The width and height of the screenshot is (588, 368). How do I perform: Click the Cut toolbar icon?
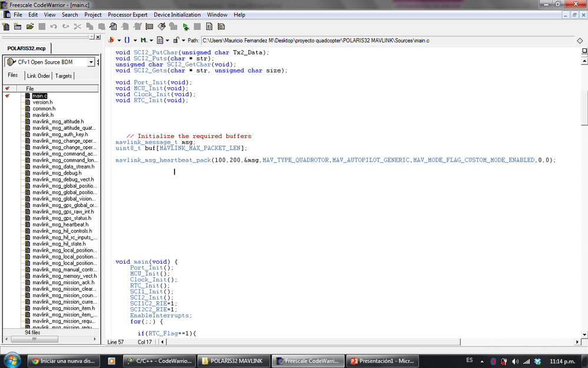pos(77,26)
